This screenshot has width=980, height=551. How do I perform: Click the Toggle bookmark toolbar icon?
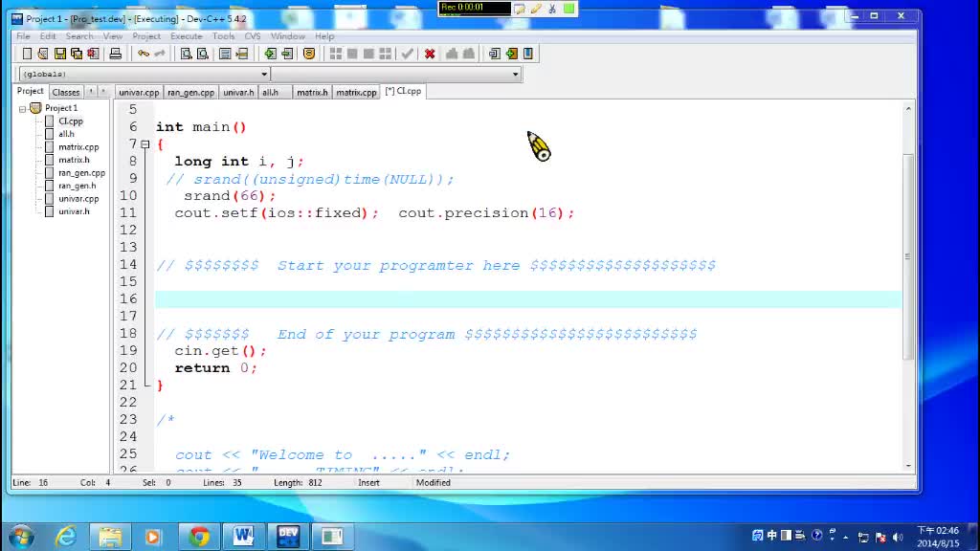(287, 54)
